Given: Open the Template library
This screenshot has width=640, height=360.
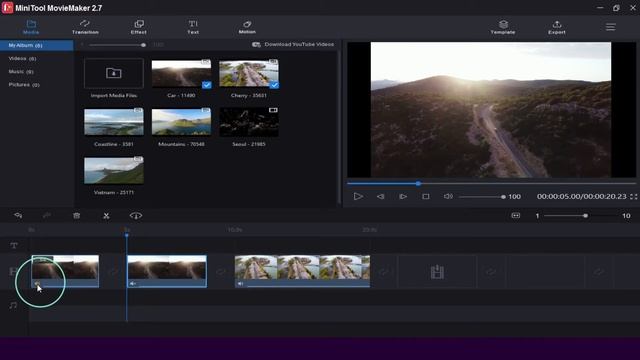Looking at the screenshot, I should tap(503, 27).
